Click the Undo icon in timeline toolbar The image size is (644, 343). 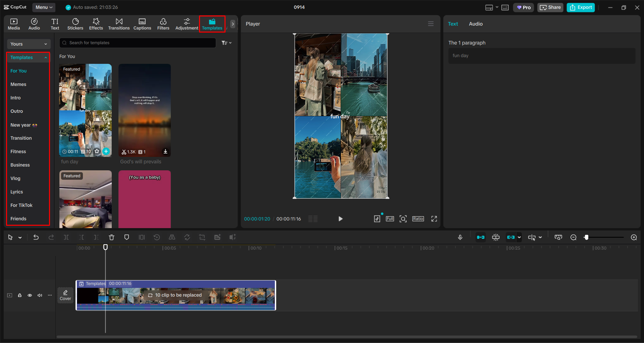[36, 237]
